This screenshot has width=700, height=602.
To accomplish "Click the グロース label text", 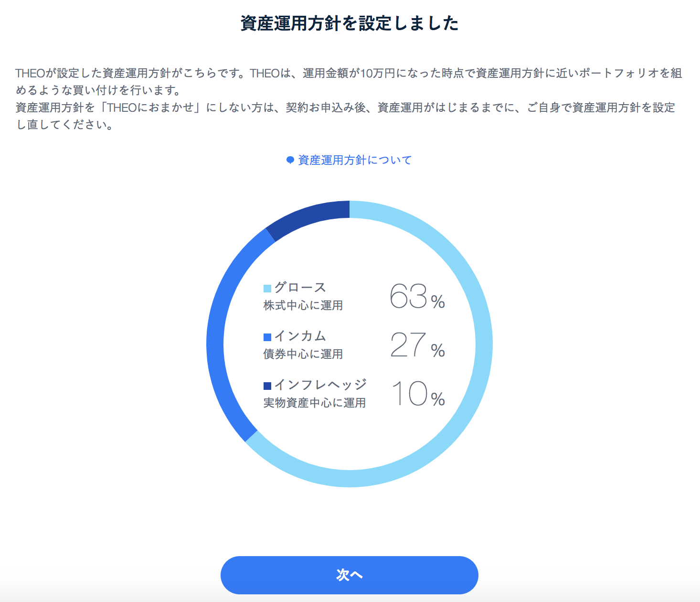I will 300,288.
